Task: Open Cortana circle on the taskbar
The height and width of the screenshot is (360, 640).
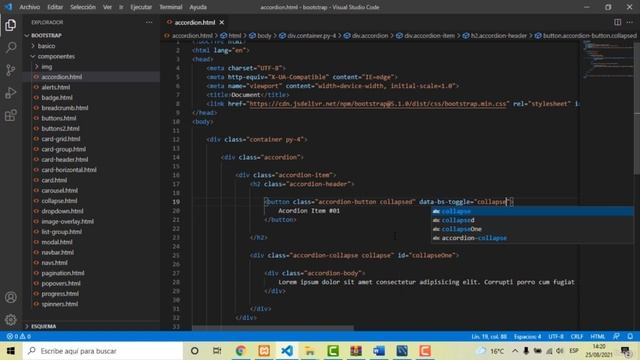Action: [195, 351]
